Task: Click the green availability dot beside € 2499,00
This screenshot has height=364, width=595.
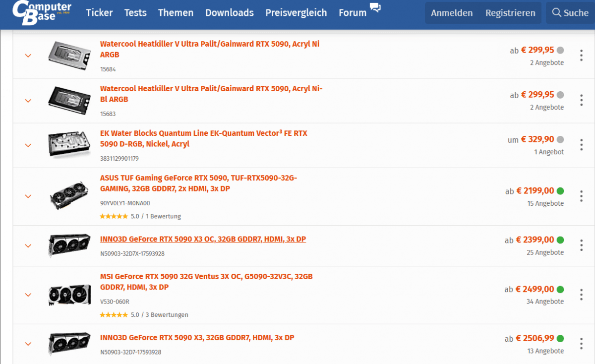Action: (560, 289)
